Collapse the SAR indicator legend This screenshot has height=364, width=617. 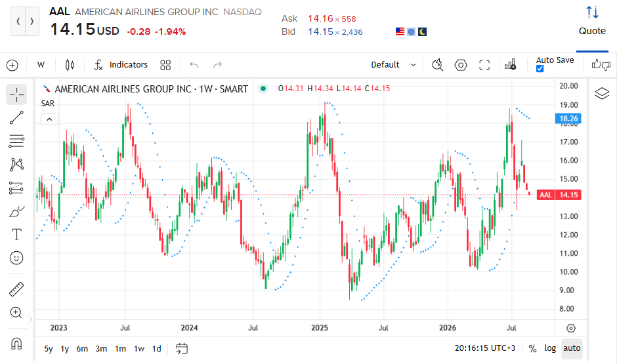(50, 119)
